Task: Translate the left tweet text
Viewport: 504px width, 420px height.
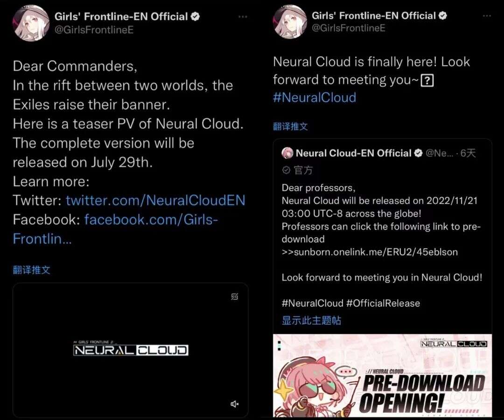Action: [32, 270]
